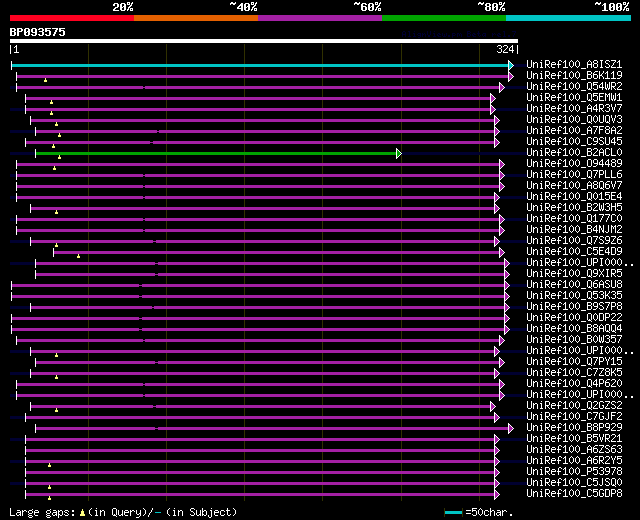
Task: Click the UniRef100_B5VR21 label
Action: [574, 438]
